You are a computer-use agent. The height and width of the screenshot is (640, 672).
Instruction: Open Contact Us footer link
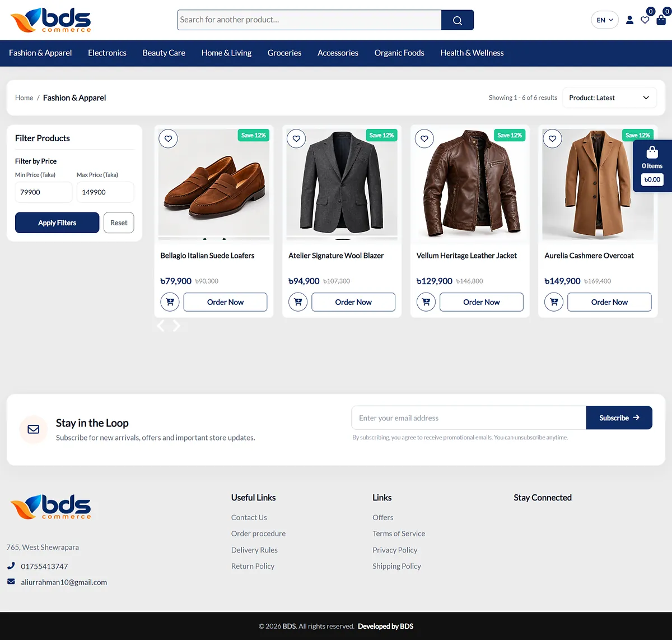pyautogui.click(x=249, y=517)
